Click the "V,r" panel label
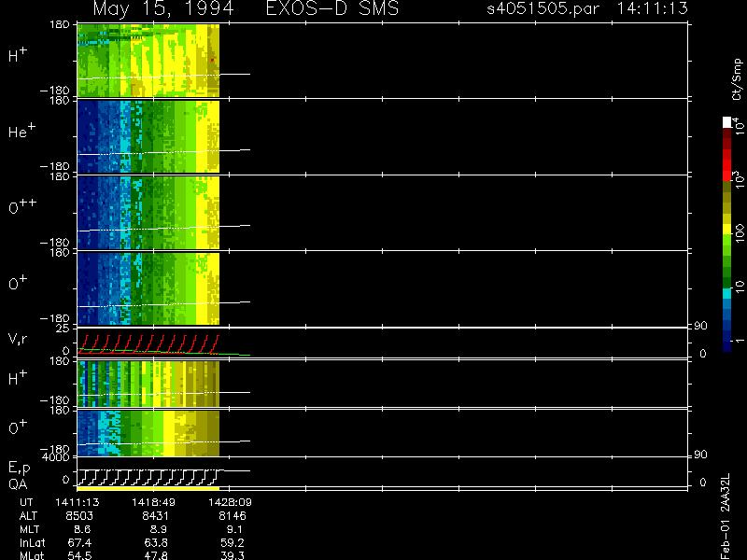 pos(18,339)
